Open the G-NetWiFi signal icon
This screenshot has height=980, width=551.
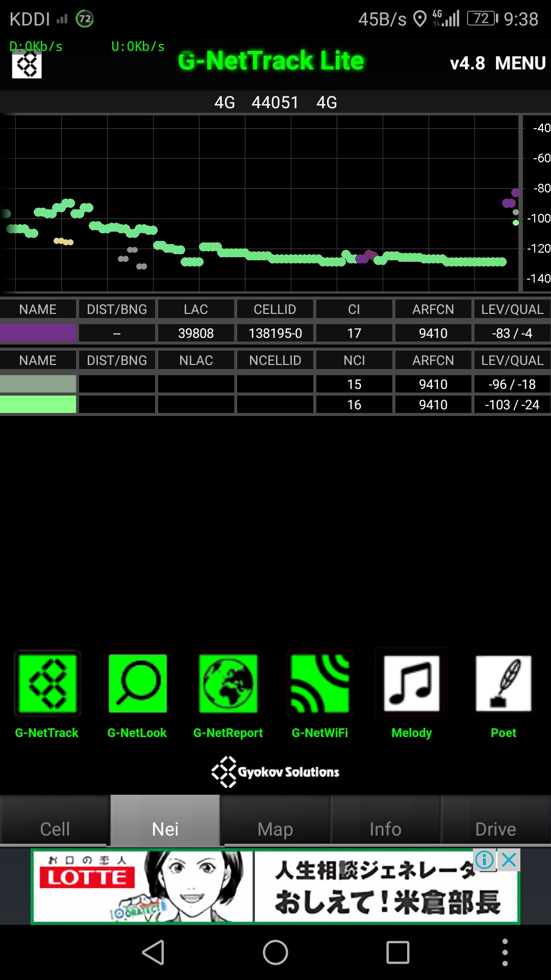(x=320, y=683)
